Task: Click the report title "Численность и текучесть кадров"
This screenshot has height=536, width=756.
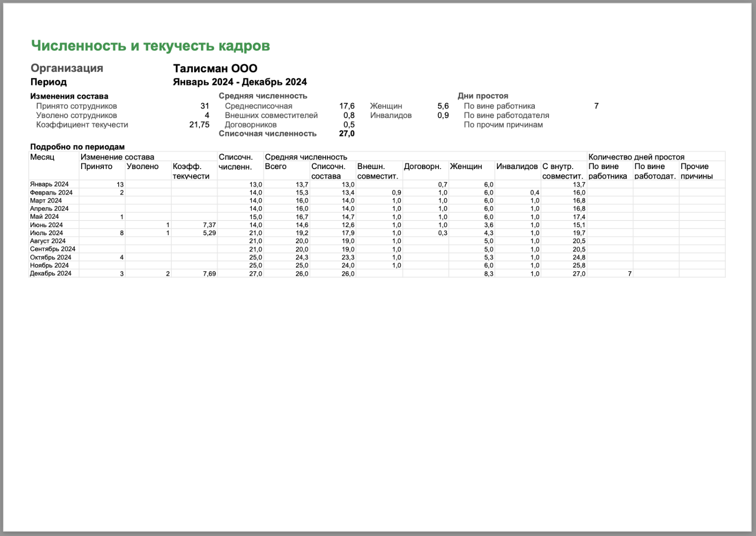Action: coord(150,46)
